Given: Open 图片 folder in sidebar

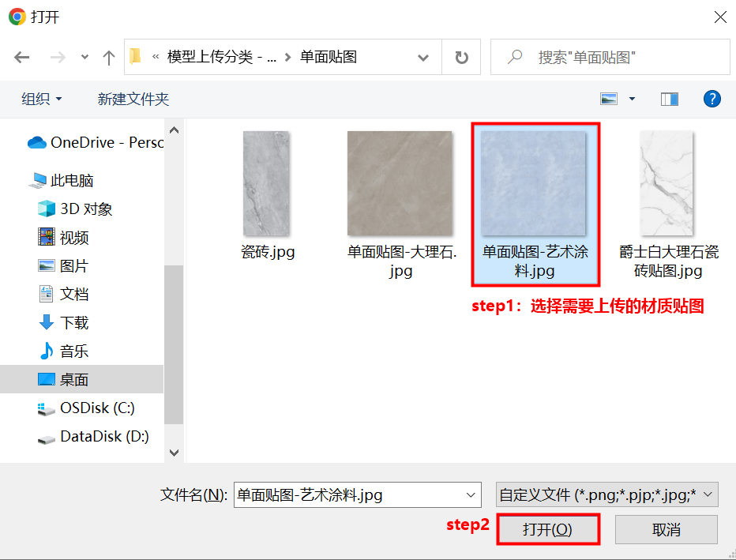Looking at the screenshot, I should pos(63,266).
